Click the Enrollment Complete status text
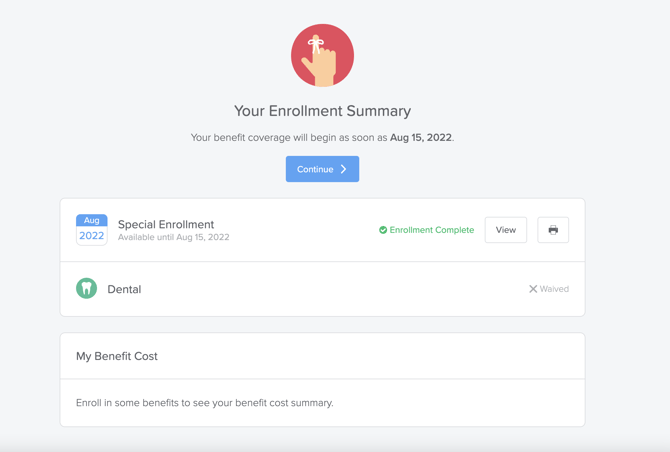Image resolution: width=670 pixels, height=452 pixels. 432,230
